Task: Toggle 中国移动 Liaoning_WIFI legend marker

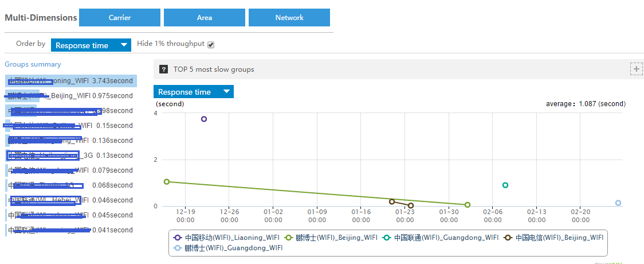Action: click(178, 237)
